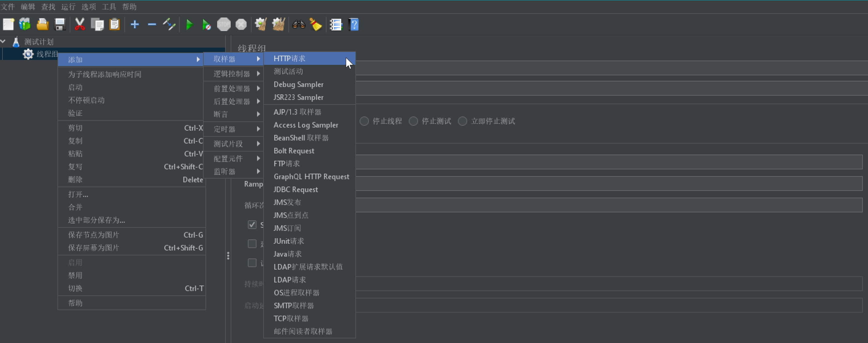The height and width of the screenshot is (343, 868).
Task: Click the New test plan toolbar icon
Action: click(x=8, y=25)
